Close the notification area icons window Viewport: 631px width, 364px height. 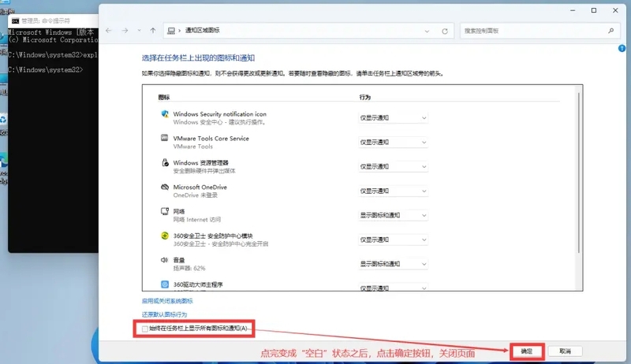[615, 10]
